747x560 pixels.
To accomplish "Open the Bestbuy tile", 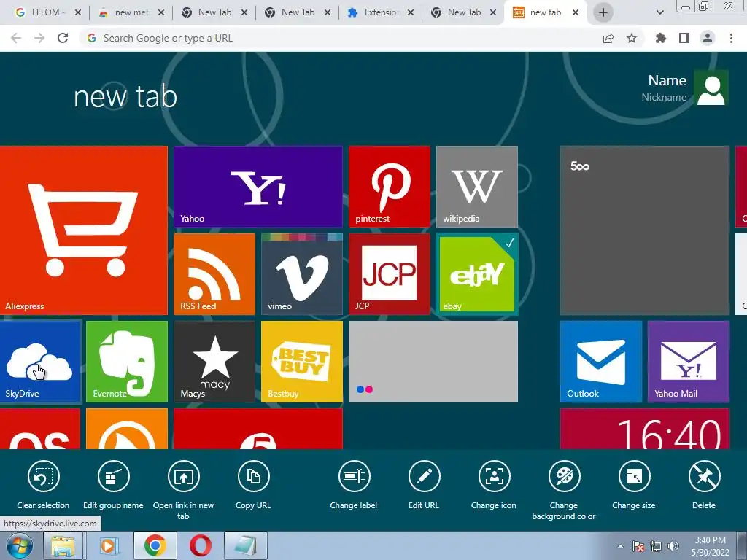I will (302, 362).
